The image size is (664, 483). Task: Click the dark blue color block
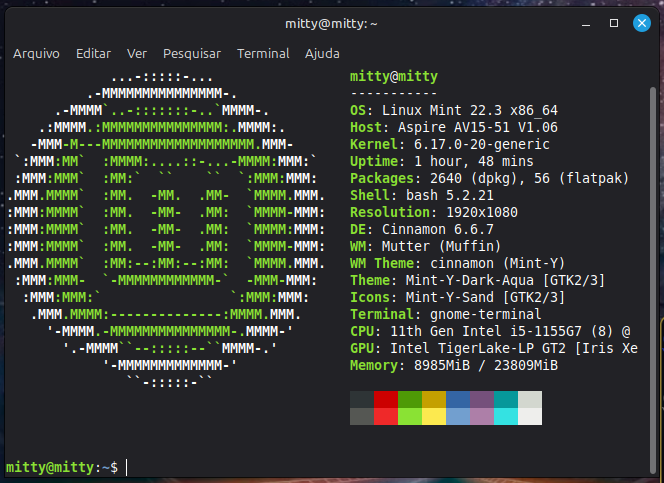pos(458,399)
